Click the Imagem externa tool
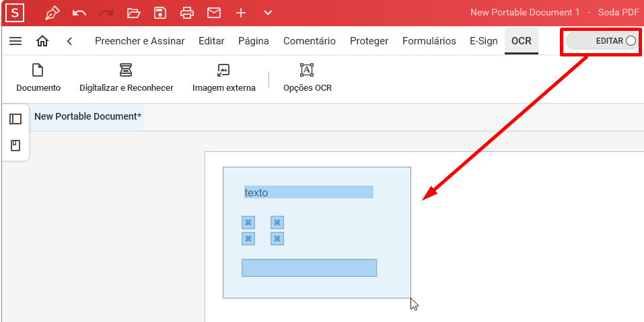 tap(224, 77)
